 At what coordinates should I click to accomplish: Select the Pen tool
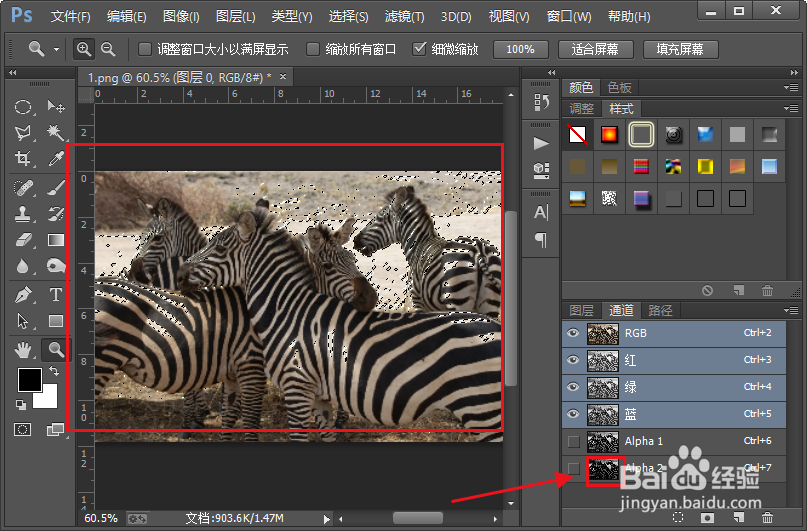click(23, 295)
